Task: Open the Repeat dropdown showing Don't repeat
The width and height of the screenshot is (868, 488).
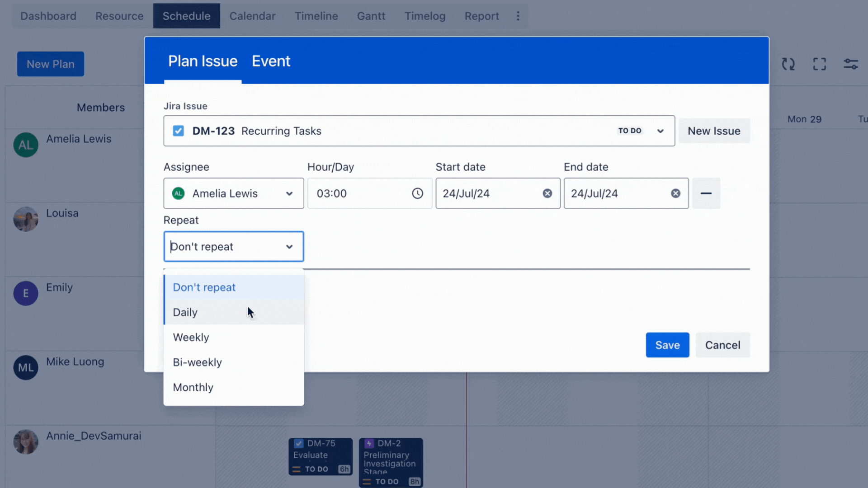Action: click(x=233, y=246)
